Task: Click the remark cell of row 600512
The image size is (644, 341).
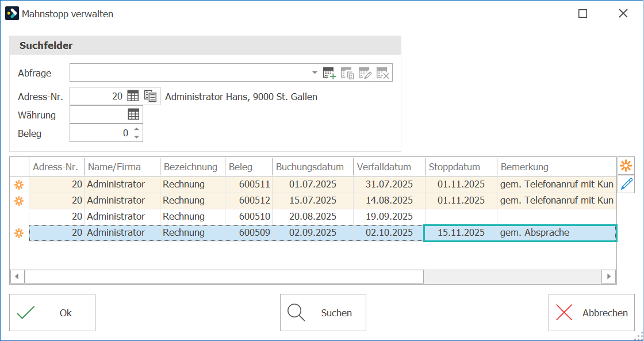Action: pyautogui.click(x=557, y=201)
